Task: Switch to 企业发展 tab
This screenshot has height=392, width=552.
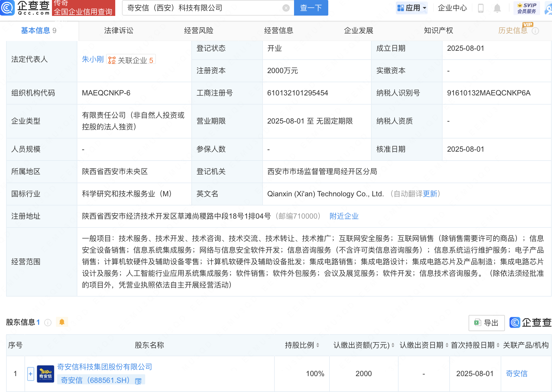Action: coord(359,31)
